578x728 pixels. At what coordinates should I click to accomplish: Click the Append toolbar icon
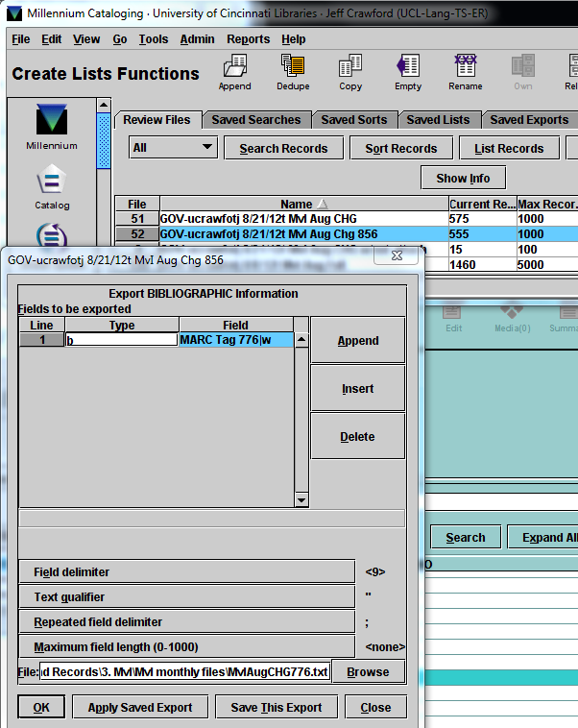(234, 72)
